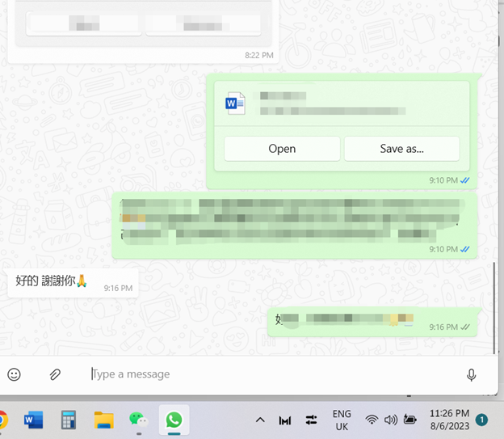Open the notification count badge

click(x=481, y=420)
